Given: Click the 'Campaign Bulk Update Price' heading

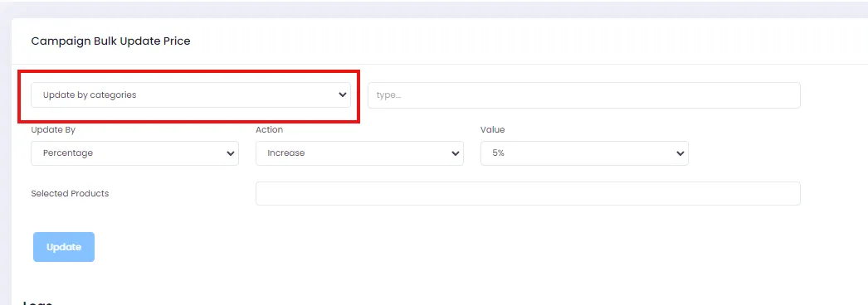Looking at the screenshot, I should click(110, 41).
